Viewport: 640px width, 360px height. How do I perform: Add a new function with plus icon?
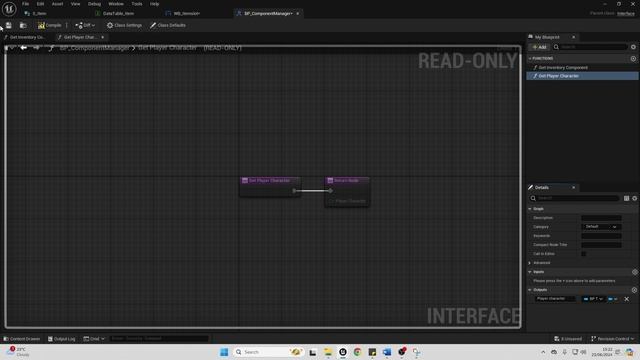pos(633,58)
